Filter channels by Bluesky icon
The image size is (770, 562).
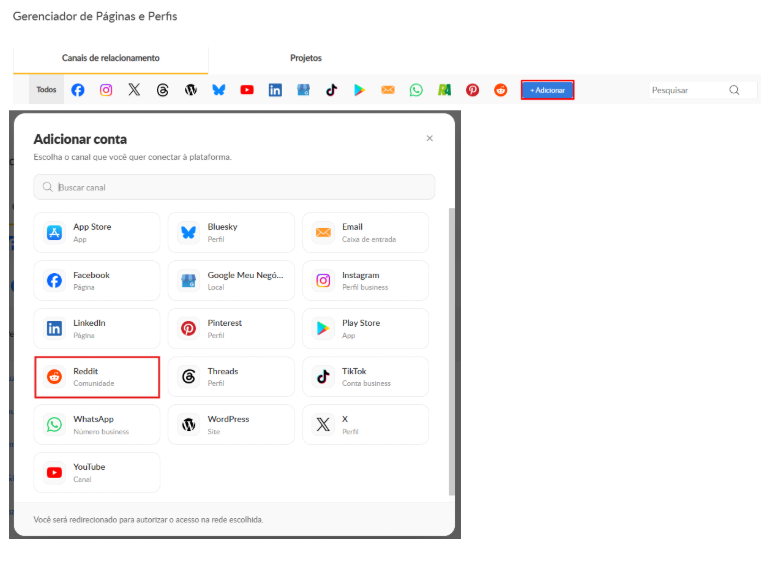coord(219,90)
